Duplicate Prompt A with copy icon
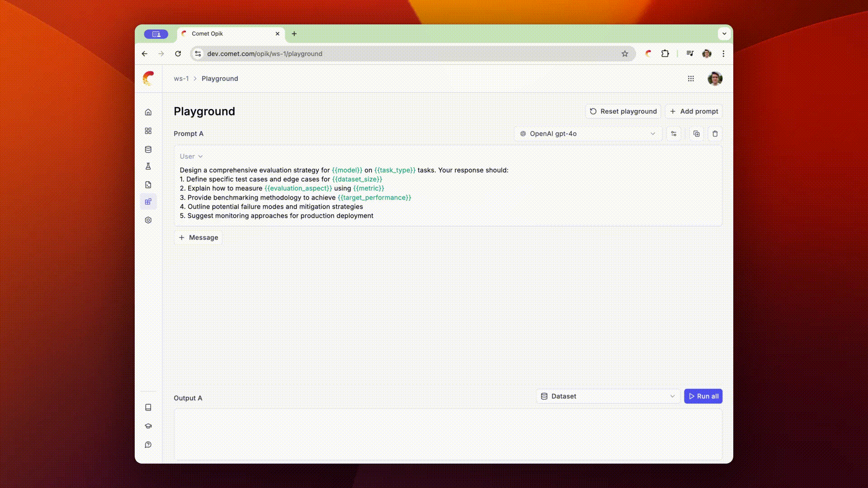 (x=696, y=134)
